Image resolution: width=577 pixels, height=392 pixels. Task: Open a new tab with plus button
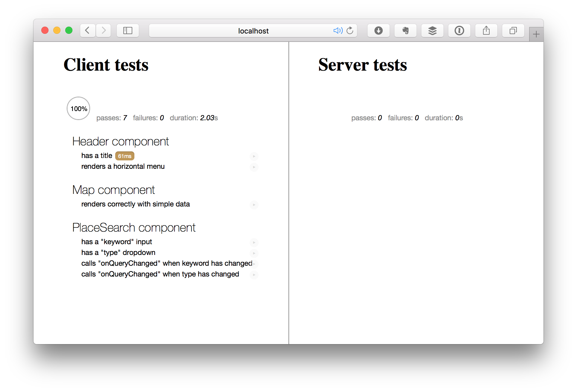pyautogui.click(x=536, y=34)
